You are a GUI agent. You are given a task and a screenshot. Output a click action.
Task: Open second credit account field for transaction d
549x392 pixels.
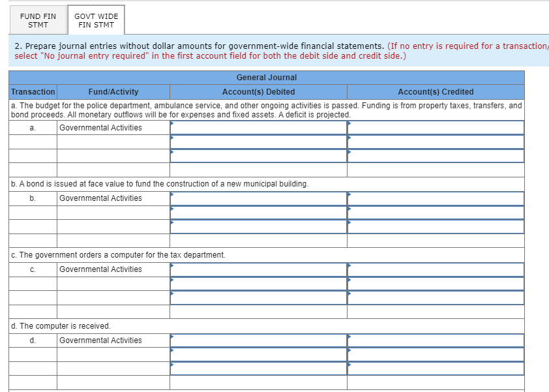pyautogui.click(x=436, y=355)
